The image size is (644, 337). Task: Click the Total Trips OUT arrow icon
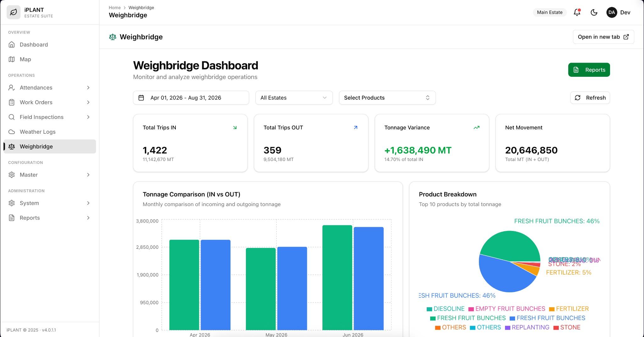point(356,127)
